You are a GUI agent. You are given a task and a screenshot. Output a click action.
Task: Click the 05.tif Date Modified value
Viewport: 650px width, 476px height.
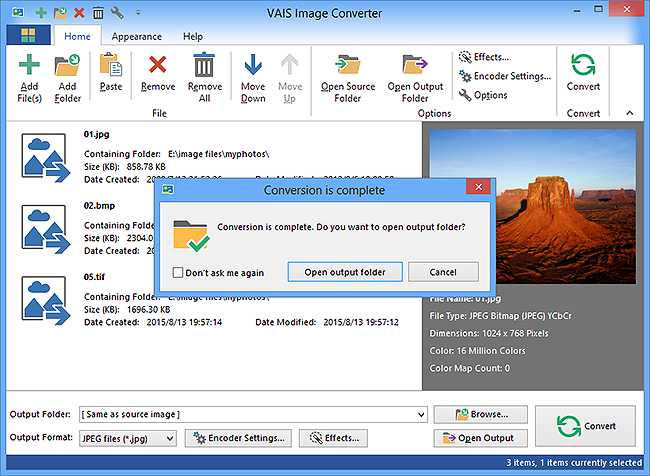point(361,322)
